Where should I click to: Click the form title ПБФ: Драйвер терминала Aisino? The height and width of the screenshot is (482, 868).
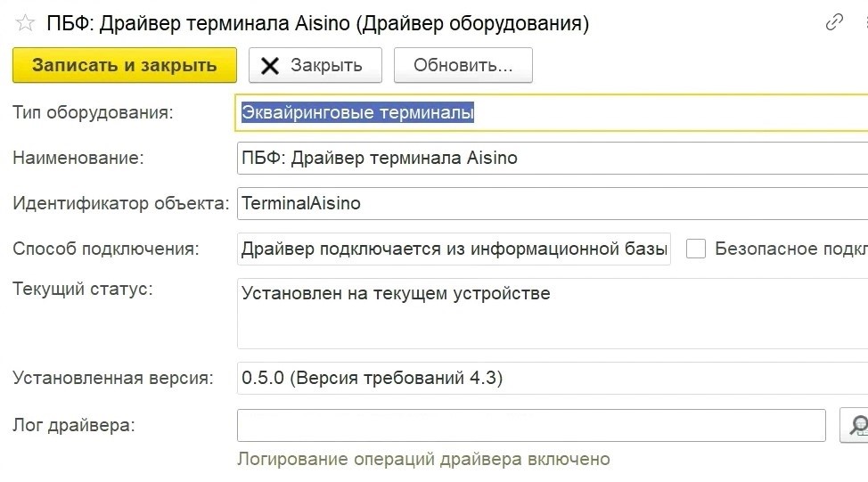317,24
